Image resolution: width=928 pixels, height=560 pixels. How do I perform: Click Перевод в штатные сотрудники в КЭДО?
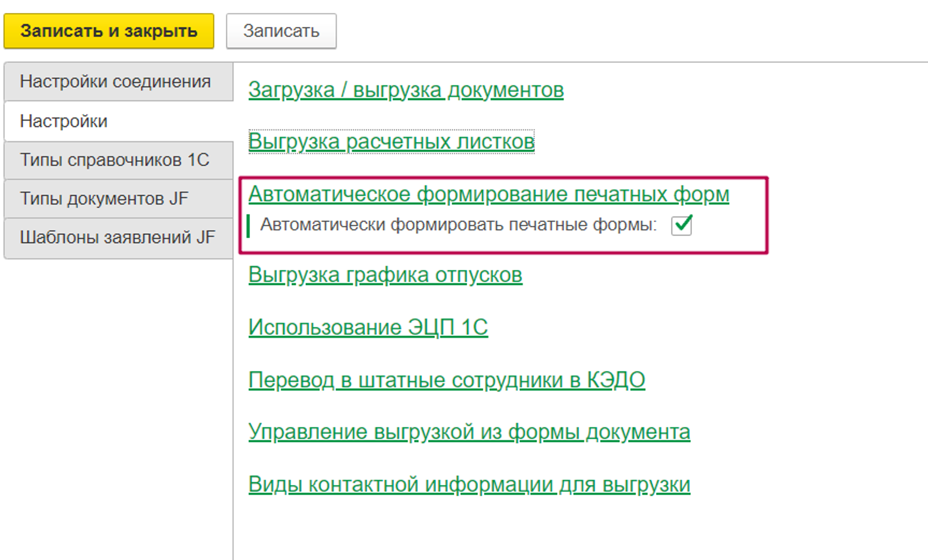pyautogui.click(x=446, y=380)
